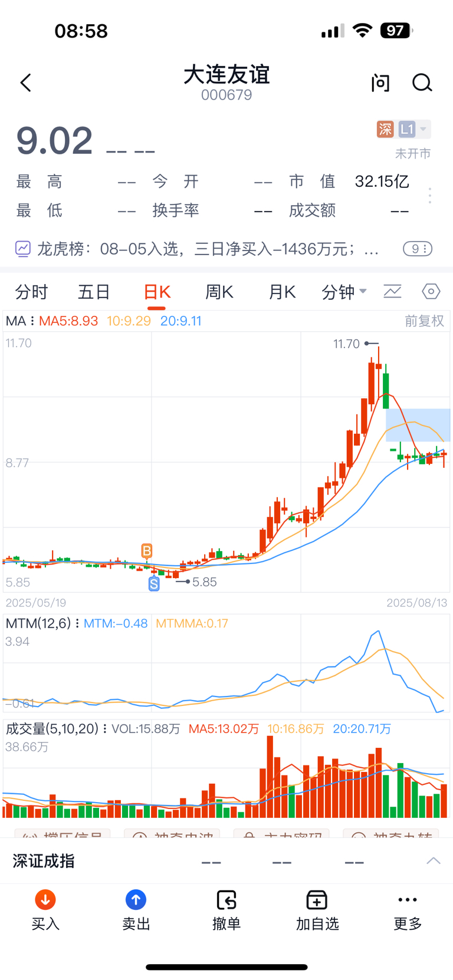Tap the MA5:8.93 value
This screenshot has height=980, width=453.
pyautogui.click(x=68, y=321)
